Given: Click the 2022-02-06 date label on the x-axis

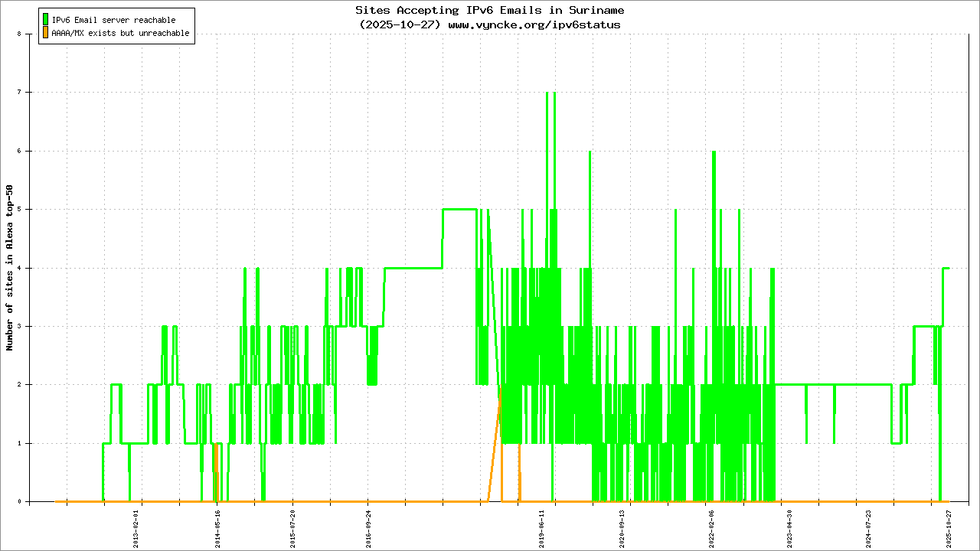Looking at the screenshot, I should tap(711, 524).
